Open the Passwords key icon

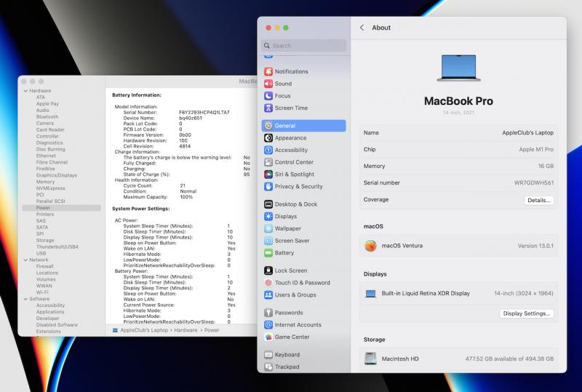pos(268,313)
